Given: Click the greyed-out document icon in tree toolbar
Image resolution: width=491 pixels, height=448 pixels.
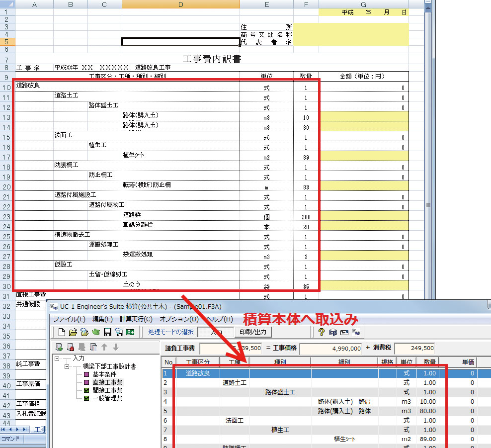Looking at the screenshot, I should (x=82, y=347).
